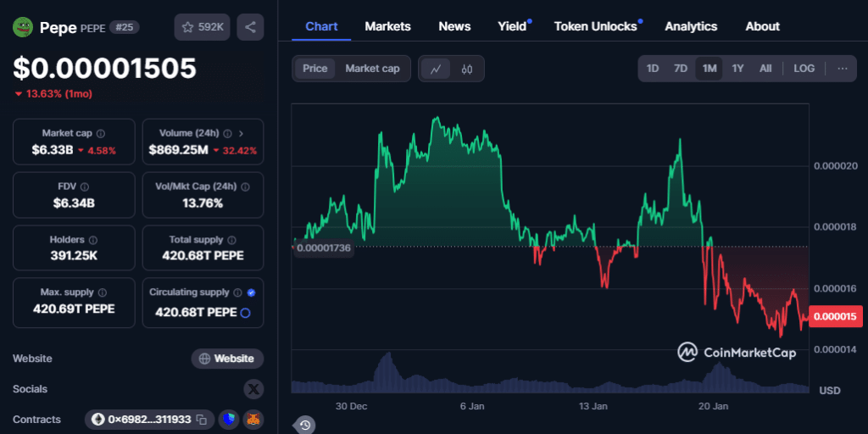The height and width of the screenshot is (434, 868).
Task: Click the 391.25K holders value
Action: point(74,256)
